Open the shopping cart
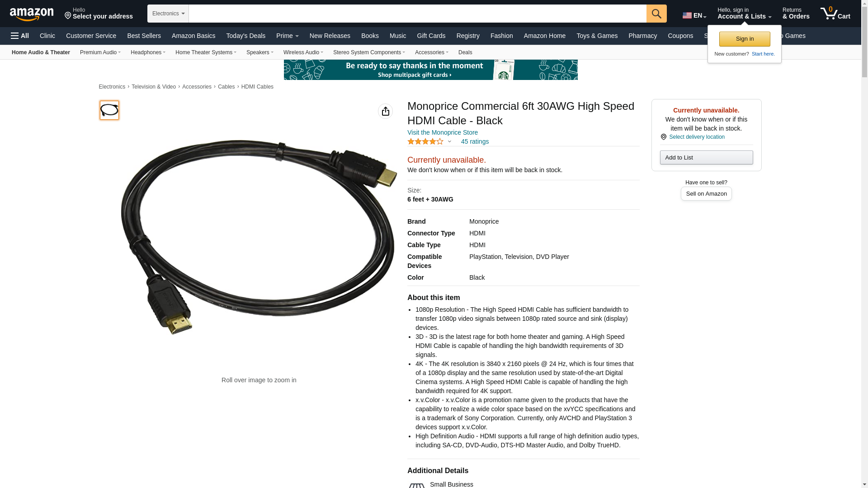The width and height of the screenshot is (868, 488). point(835,14)
